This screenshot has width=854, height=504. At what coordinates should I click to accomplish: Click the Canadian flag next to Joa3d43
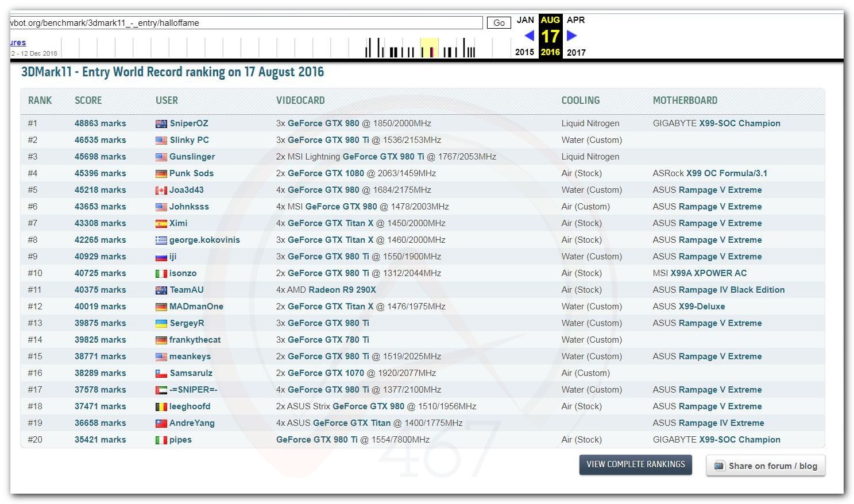click(x=161, y=191)
